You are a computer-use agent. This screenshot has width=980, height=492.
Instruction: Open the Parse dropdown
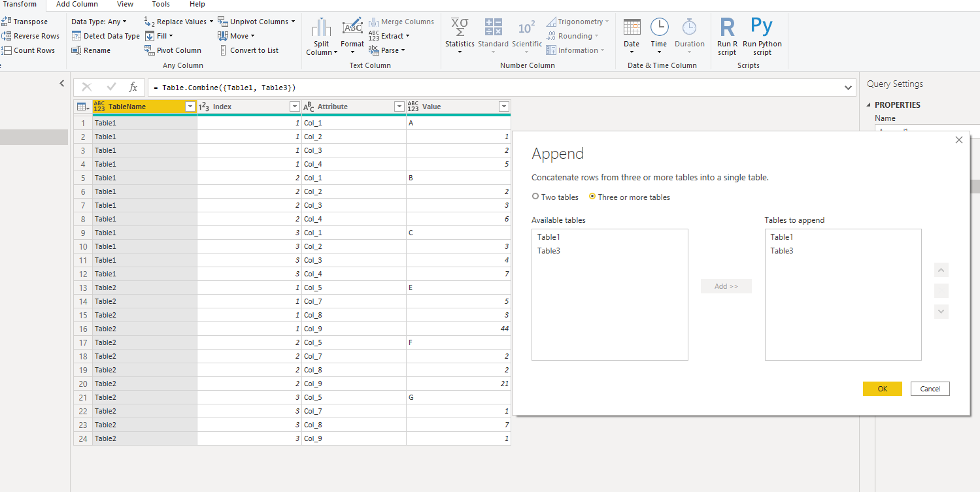click(x=387, y=50)
